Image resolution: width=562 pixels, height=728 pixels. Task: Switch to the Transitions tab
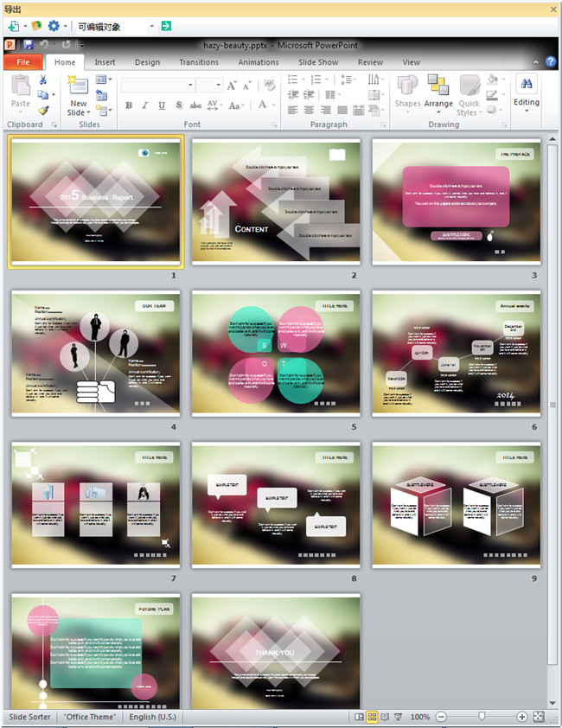[x=199, y=62]
